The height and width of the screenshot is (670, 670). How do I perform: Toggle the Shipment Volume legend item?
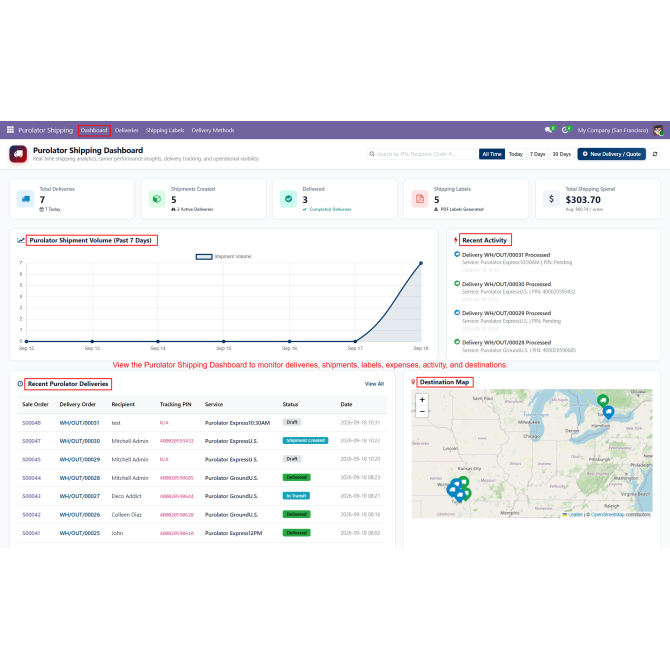click(223, 257)
